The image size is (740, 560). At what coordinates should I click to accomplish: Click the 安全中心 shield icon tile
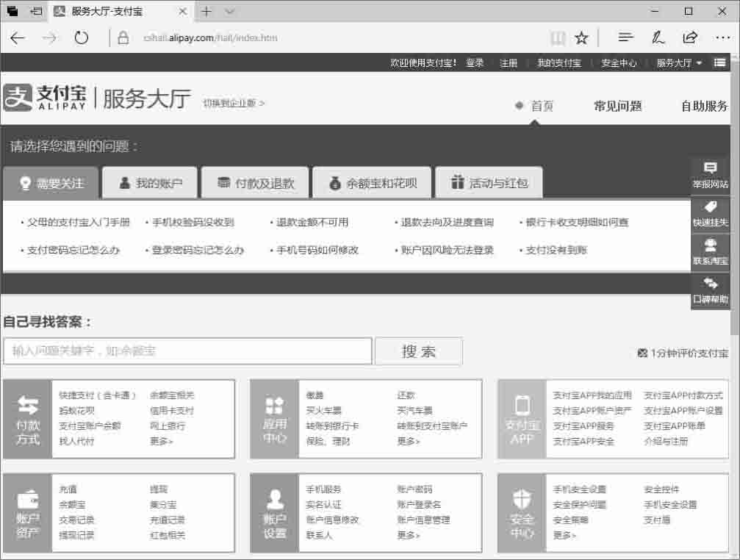tap(522, 513)
